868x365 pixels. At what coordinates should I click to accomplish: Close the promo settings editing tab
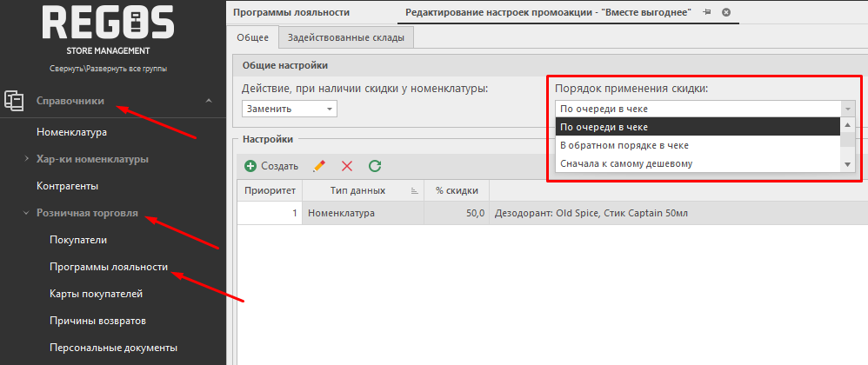[726, 12]
